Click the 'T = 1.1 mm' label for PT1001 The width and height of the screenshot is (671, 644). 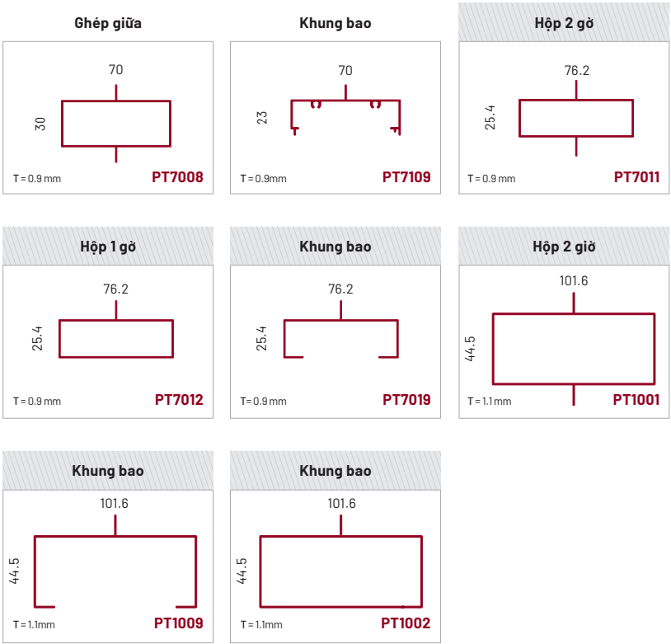(x=489, y=402)
